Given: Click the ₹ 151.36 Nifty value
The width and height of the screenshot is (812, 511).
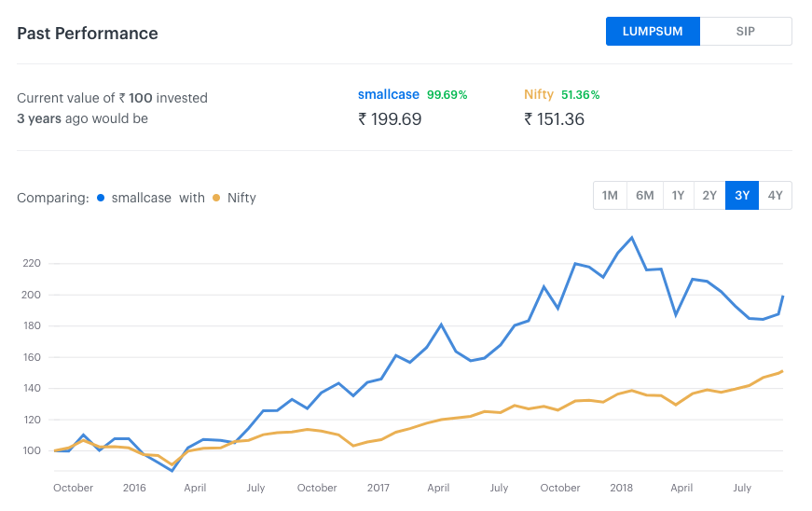Looking at the screenshot, I should tap(554, 119).
